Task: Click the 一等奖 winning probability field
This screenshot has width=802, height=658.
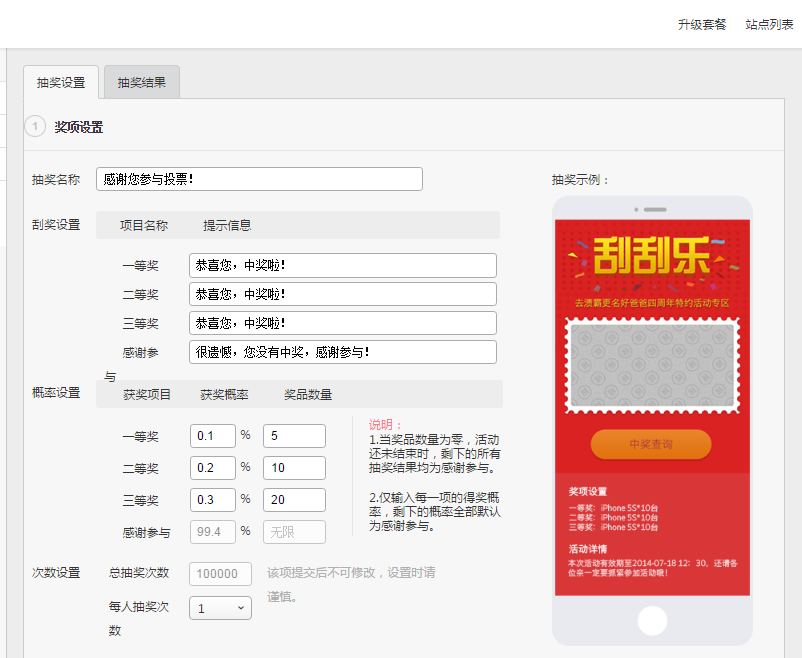Action: [x=212, y=436]
